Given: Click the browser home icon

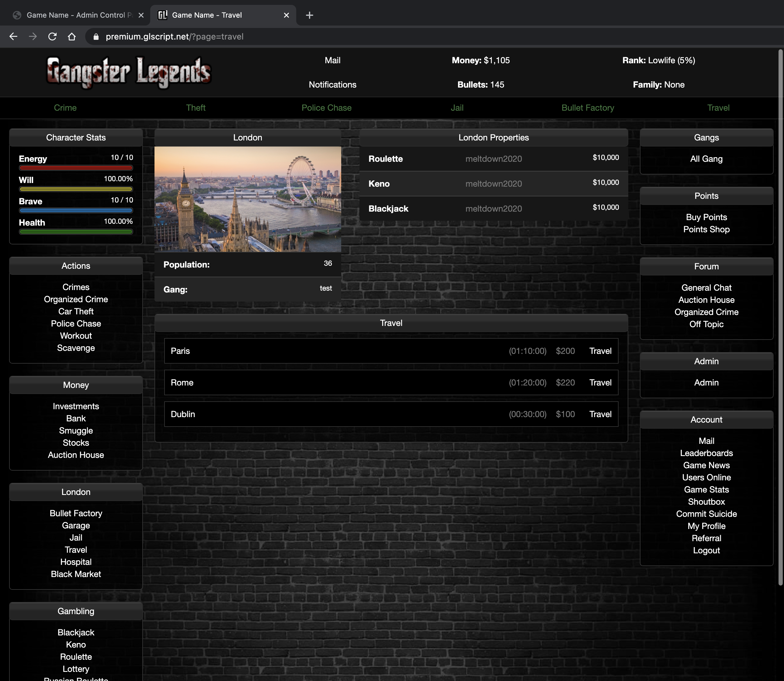Looking at the screenshot, I should pos(71,36).
